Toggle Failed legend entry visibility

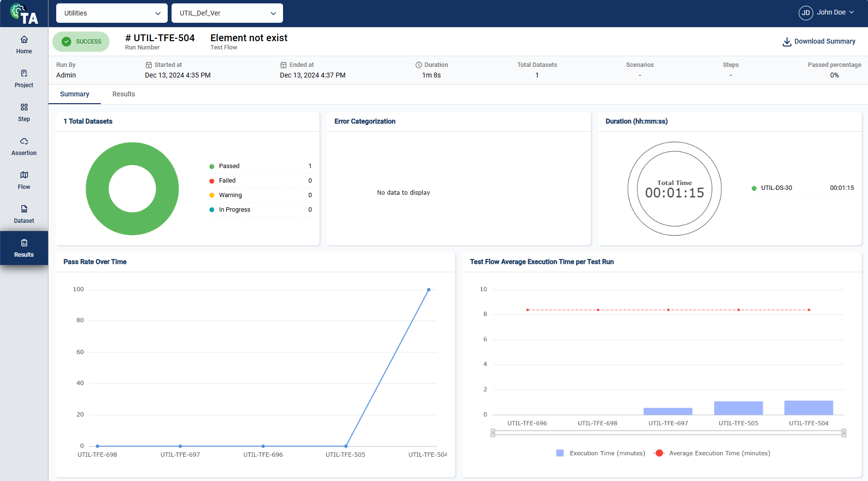pyautogui.click(x=227, y=181)
